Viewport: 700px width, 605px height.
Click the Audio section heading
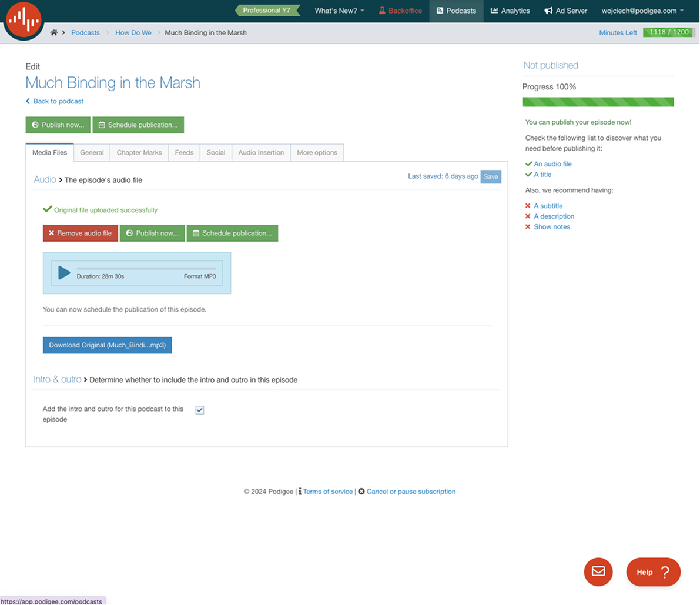point(45,179)
